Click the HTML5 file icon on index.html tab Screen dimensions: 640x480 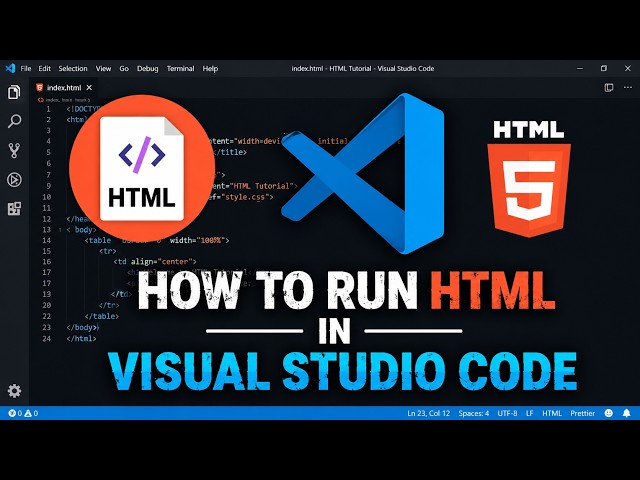point(40,87)
